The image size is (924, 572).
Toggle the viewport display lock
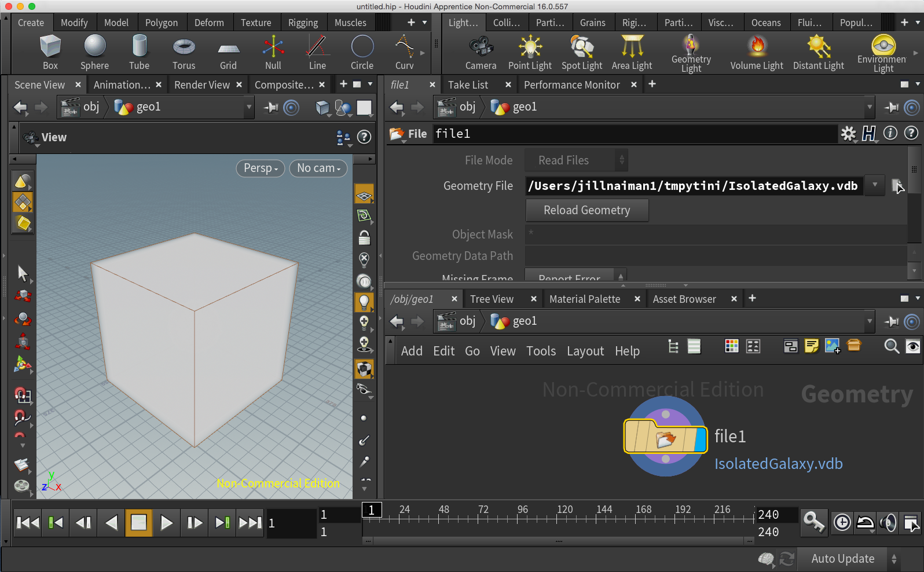click(364, 238)
